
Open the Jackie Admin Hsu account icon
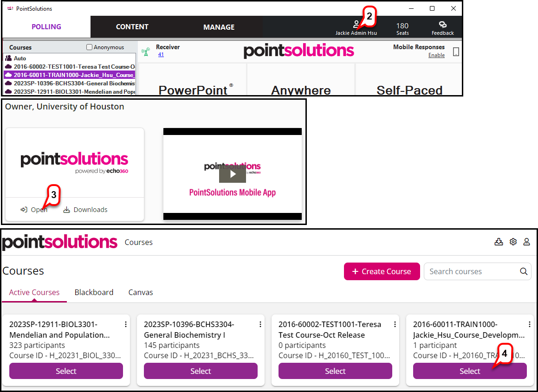[356, 24]
